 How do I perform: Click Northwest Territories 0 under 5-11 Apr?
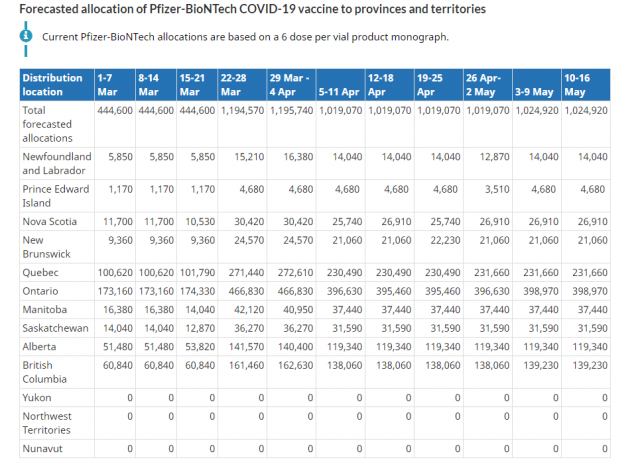click(x=359, y=416)
